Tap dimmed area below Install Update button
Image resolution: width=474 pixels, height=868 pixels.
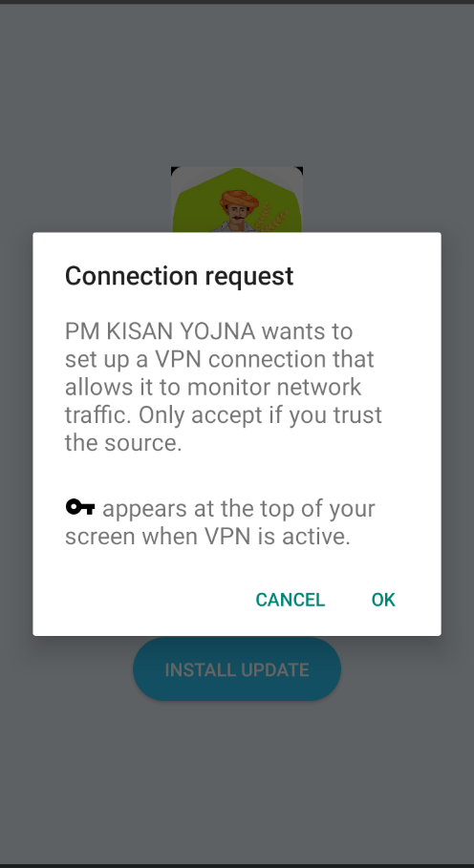coord(237,775)
